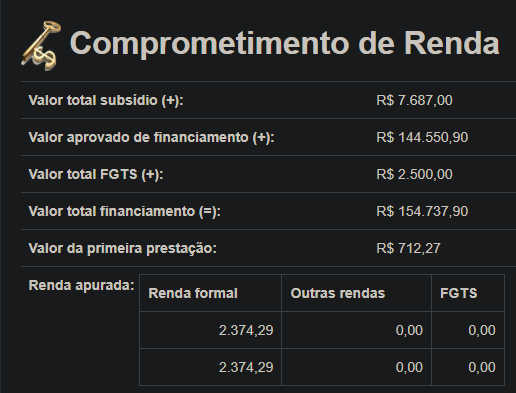Click the Renda apurada label
Screen dimensions: 516x393
81,285
